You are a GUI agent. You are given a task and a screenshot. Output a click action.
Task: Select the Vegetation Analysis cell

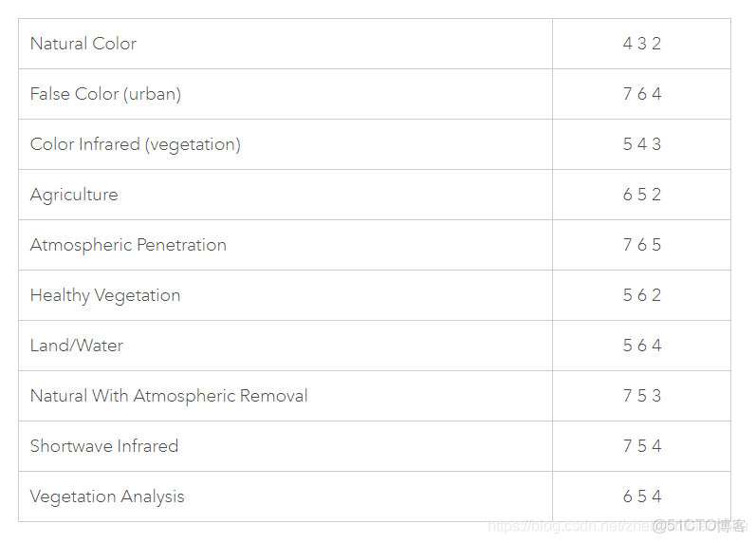[x=107, y=496]
